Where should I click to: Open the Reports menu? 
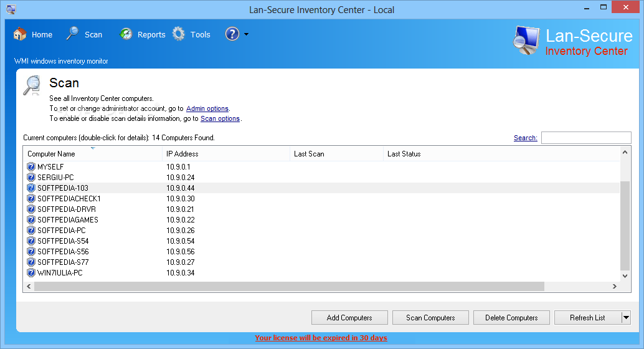coord(151,34)
